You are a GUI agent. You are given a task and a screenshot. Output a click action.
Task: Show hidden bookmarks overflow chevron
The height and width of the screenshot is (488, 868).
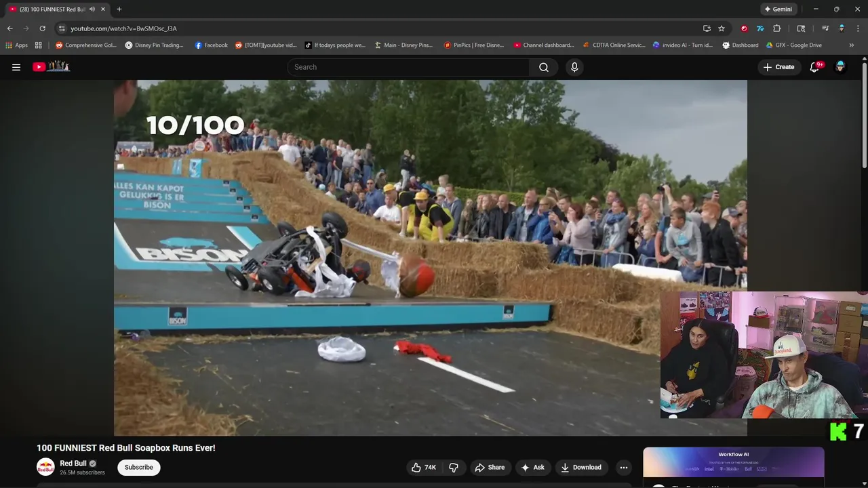pos(852,45)
